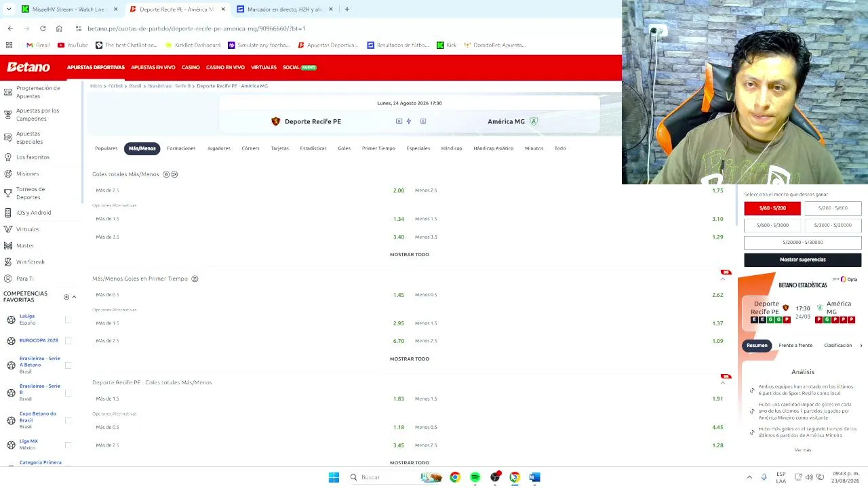Select the S/600 - S/3000 winning amount
The image size is (868, 488).
click(772, 225)
